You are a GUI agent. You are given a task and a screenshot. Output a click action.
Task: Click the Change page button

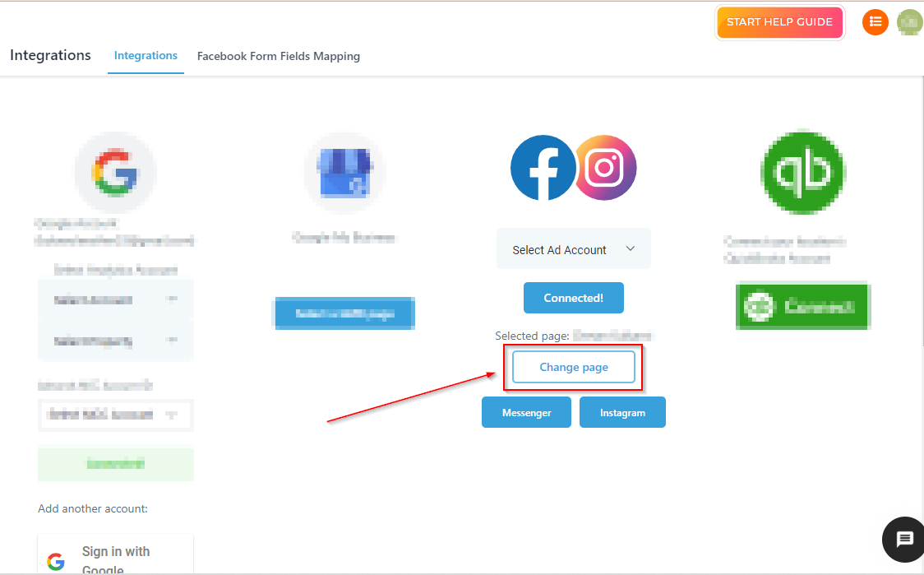click(x=574, y=367)
